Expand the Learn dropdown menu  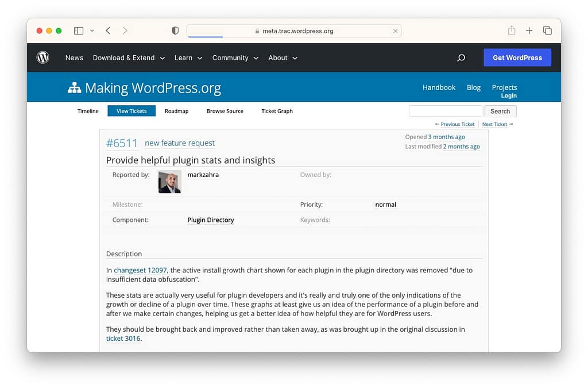tap(188, 57)
